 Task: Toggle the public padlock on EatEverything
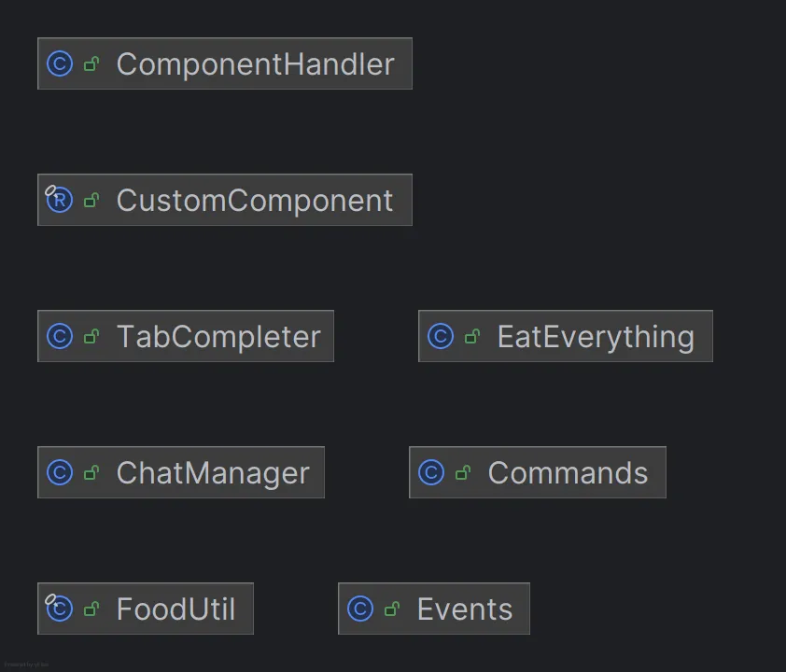(x=471, y=336)
